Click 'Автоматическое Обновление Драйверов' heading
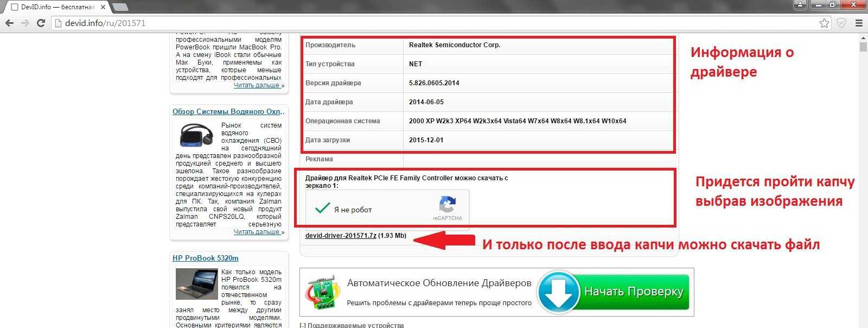This screenshot has width=868, height=328. (439, 283)
